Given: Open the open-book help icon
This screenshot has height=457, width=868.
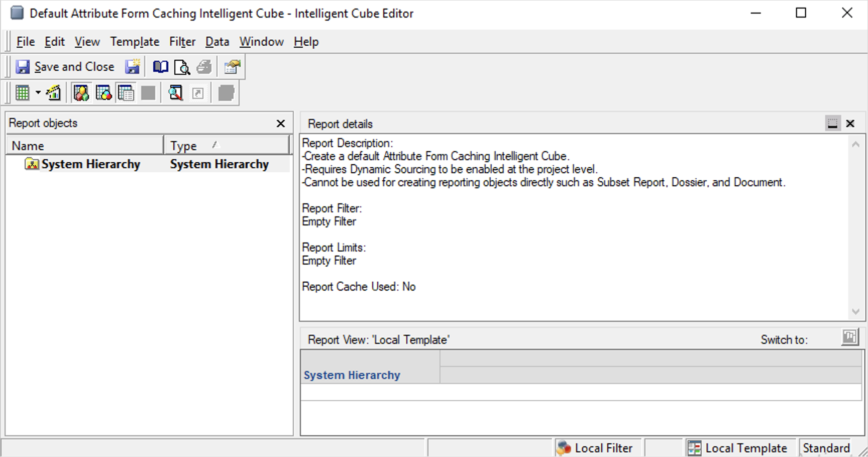Looking at the screenshot, I should click(x=161, y=67).
